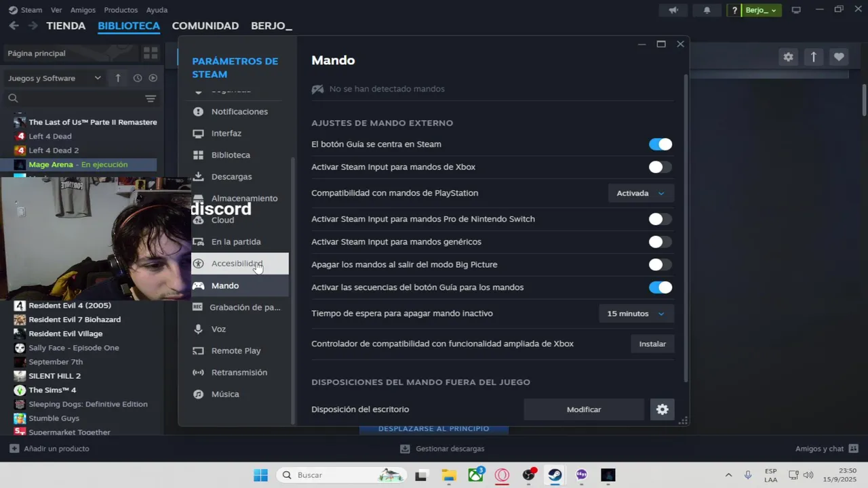The image size is (868, 488).
Task: Open the Retransmisión settings category
Action: click(x=239, y=372)
